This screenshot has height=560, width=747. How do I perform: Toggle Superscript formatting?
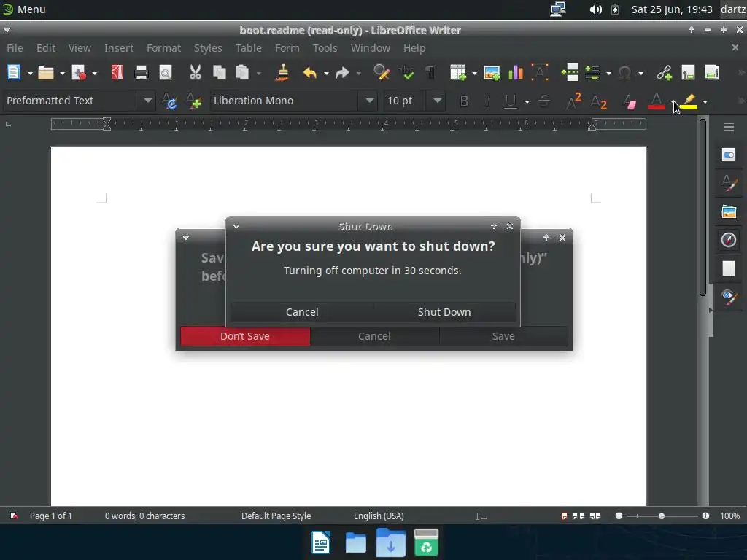(x=573, y=101)
